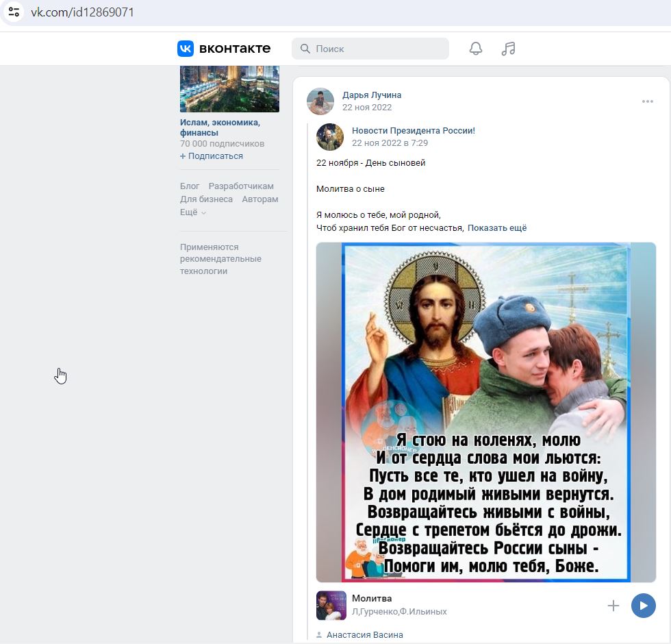The height and width of the screenshot is (644, 671).
Task: Open the Молитва track cover art
Action: point(331,606)
